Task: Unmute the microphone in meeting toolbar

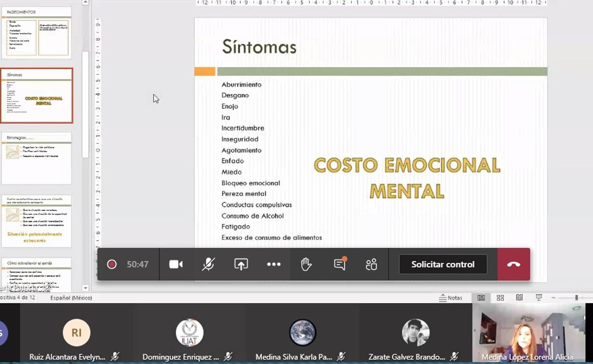Action: [x=208, y=264]
